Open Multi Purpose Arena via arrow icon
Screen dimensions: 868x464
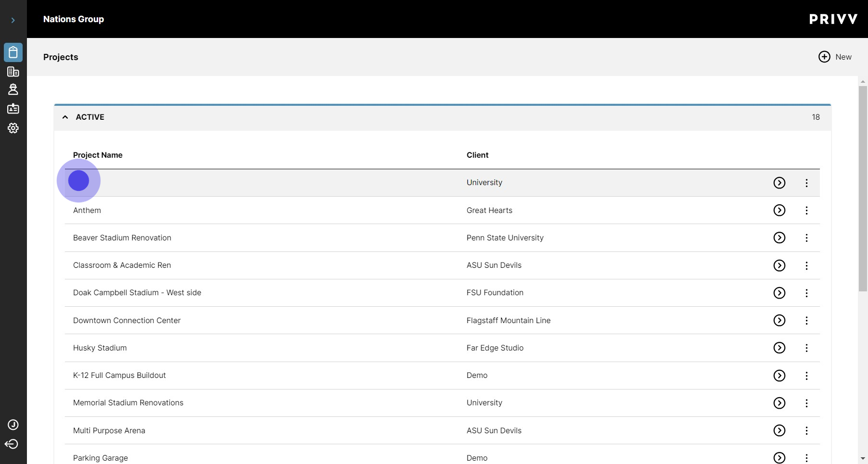click(779, 430)
